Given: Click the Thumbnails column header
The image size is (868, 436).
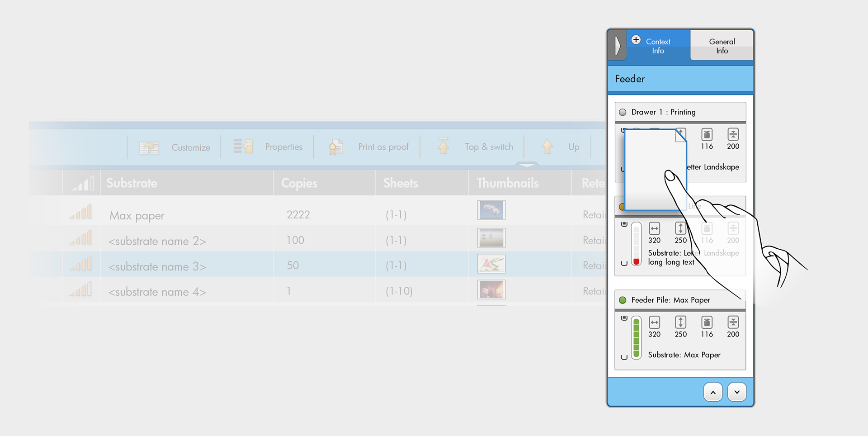Looking at the screenshot, I should (x=520, y=183).
